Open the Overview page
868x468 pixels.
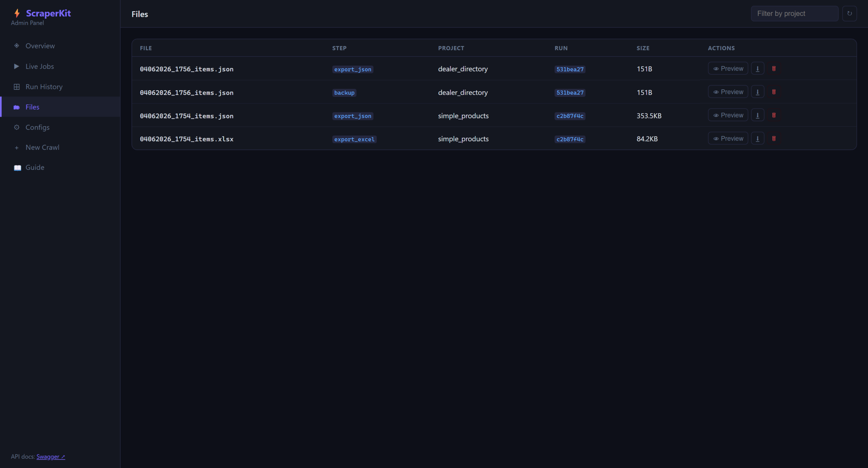click(60, 46)
